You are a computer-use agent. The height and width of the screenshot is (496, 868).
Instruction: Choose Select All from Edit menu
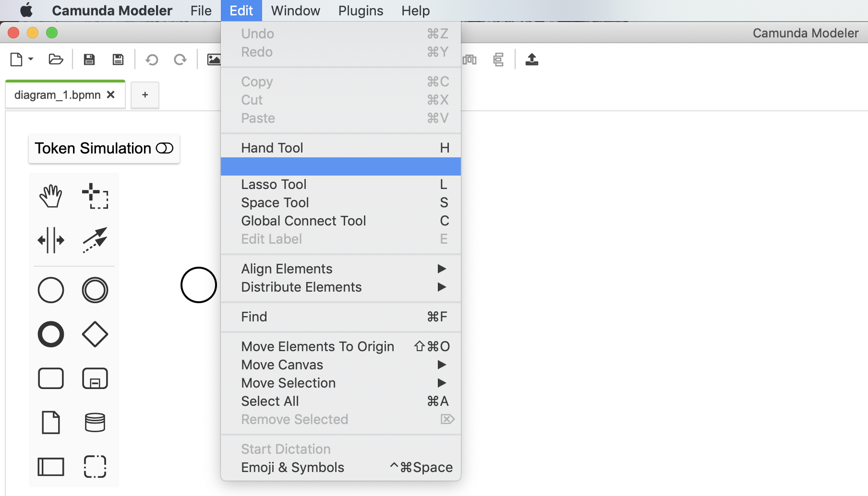tap(341, 401)
